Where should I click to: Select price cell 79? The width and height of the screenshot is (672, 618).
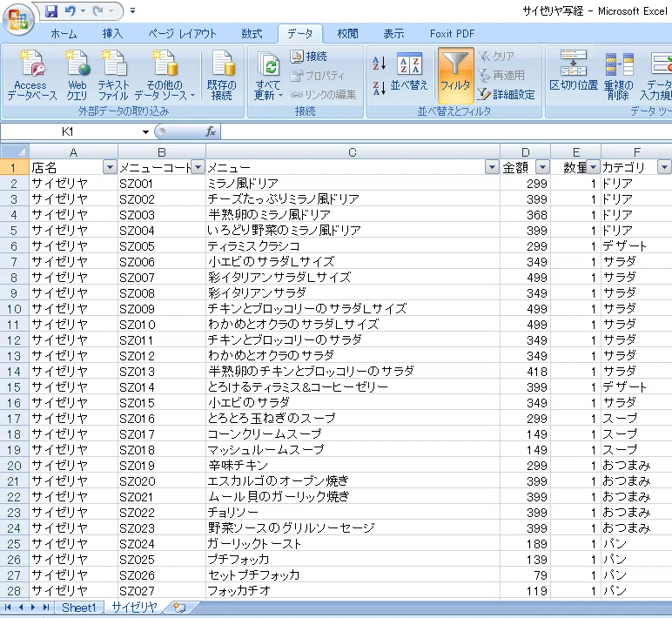(x=525, y=574)
